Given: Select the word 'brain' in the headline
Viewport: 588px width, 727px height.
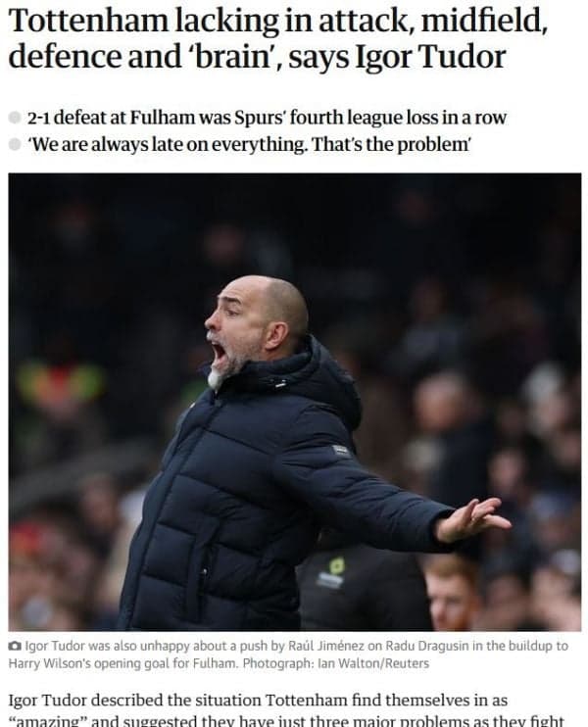Looking at the screenshot, I should coord(232,57).
